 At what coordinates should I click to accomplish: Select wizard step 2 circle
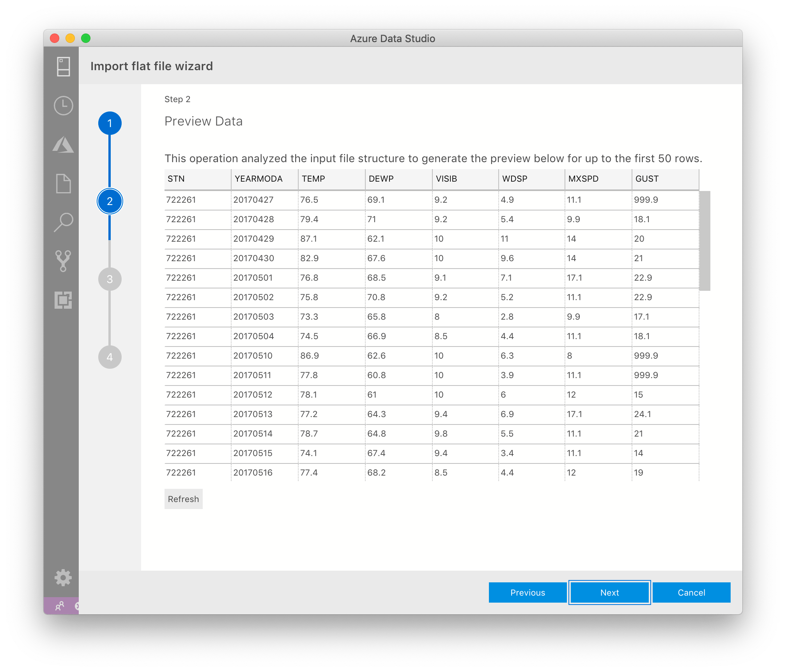(x=110, y=201)
